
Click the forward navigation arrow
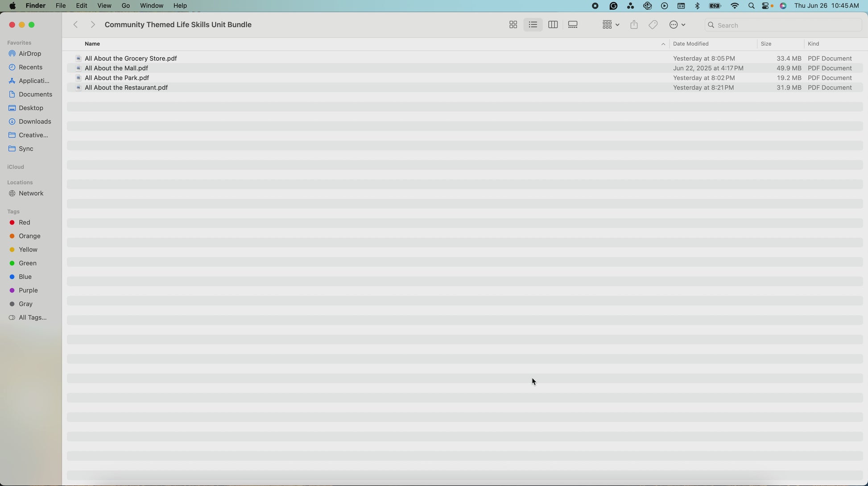coord(92,25)
